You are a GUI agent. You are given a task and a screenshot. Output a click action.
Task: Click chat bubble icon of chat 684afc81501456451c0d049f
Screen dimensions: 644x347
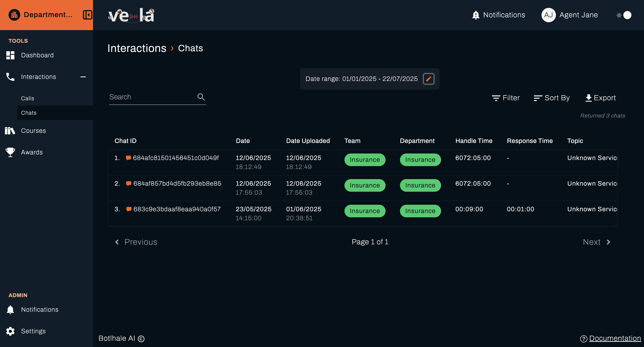[x=128, y=158]
